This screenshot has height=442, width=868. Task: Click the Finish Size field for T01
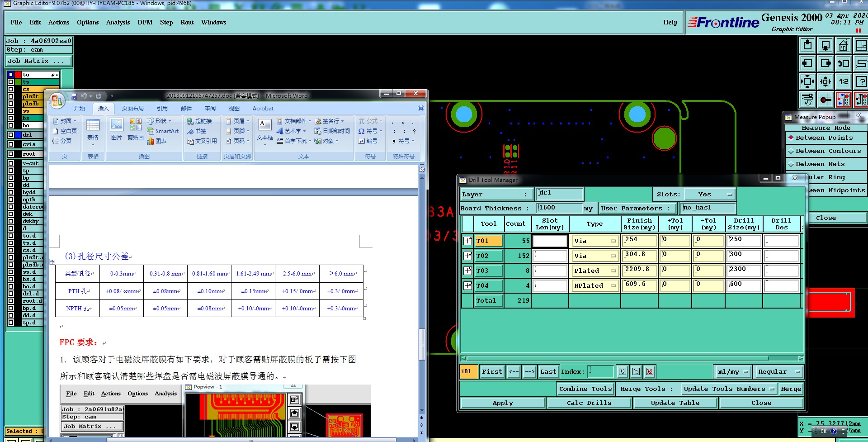pyautogui.click(x=639, y=241)
